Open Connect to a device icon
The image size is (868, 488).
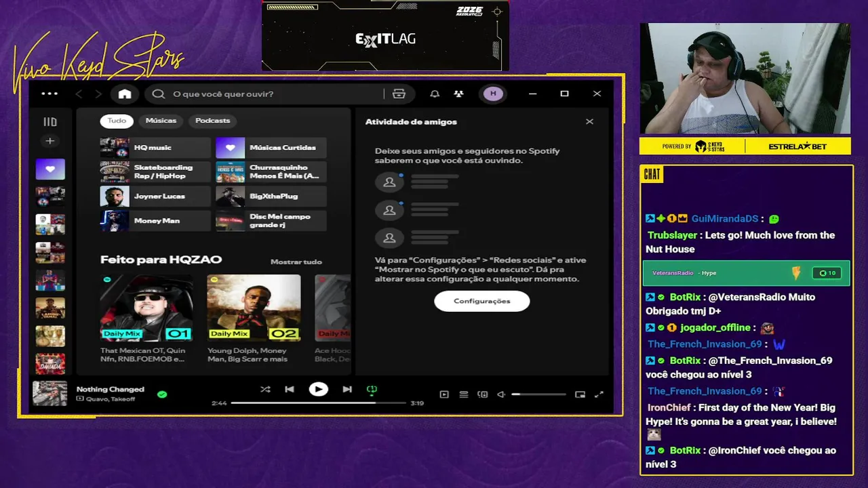pyautogui.click(x=483, y=394)
